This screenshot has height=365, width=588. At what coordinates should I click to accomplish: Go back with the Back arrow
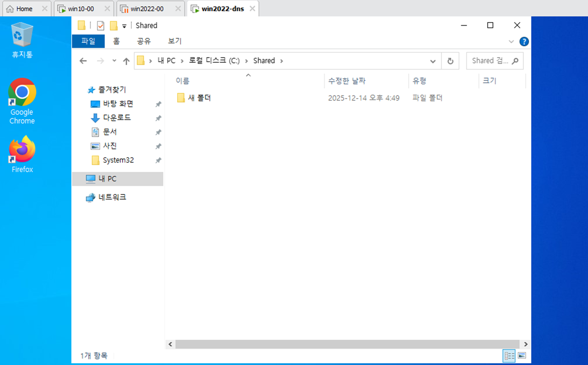pyautogui.click(x=83, y=61)
